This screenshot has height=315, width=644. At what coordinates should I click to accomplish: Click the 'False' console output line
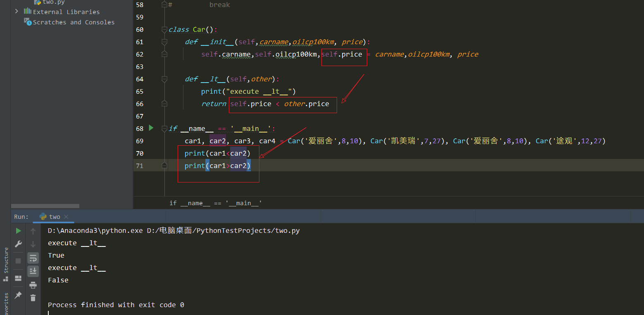coord(58,280)
